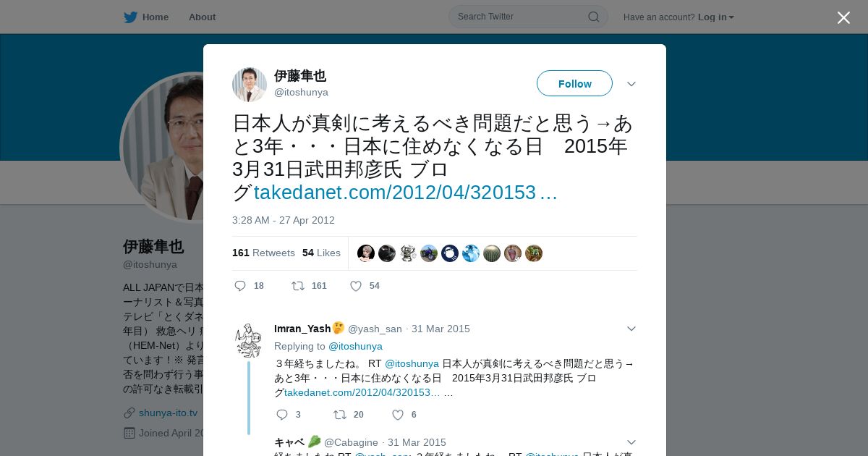Image resolution: width=868 pixels, height=456 pixels.
Task: Open the takedanet.com link in main tweet
Action: tap(405, 193)
